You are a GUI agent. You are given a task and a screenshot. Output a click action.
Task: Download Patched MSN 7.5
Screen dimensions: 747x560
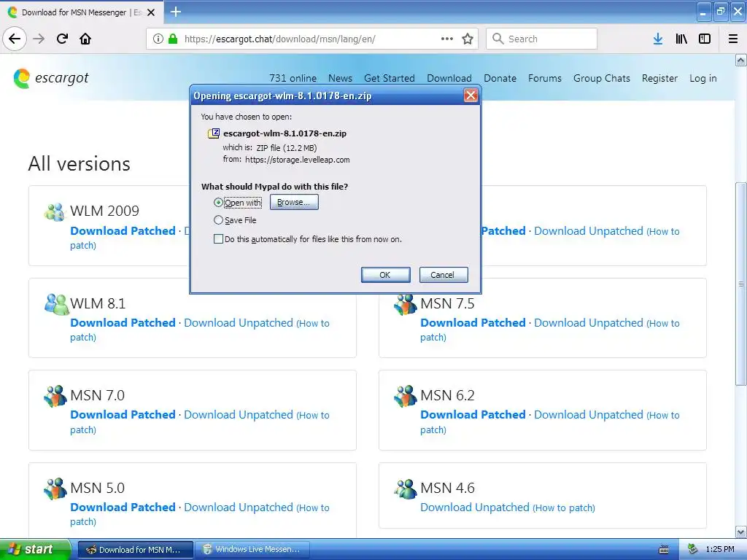473,323
